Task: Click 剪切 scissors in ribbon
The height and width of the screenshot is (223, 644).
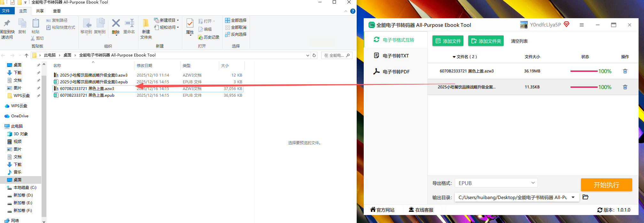Action: [37, 38]
